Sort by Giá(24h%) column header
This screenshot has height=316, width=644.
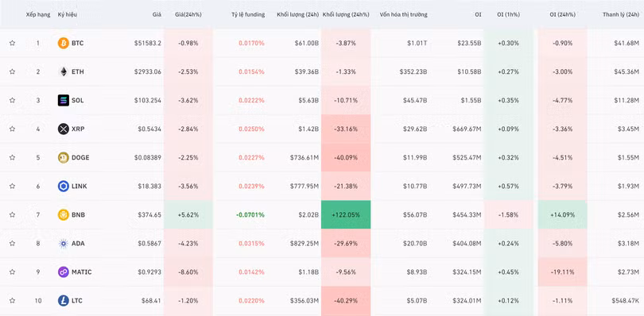(x=188, y=15)
